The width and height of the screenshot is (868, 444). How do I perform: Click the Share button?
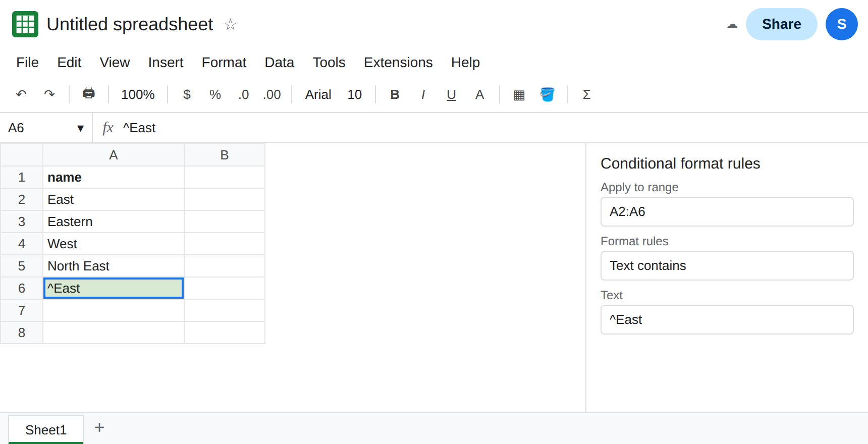[x=781, y=24]
